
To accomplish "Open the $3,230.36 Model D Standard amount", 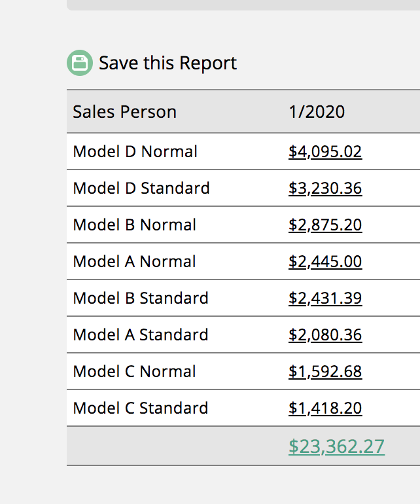I will point(324,189).
